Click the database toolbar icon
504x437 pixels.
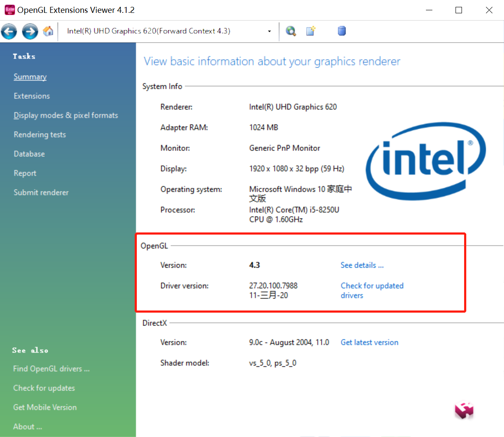tap(341, 31)
